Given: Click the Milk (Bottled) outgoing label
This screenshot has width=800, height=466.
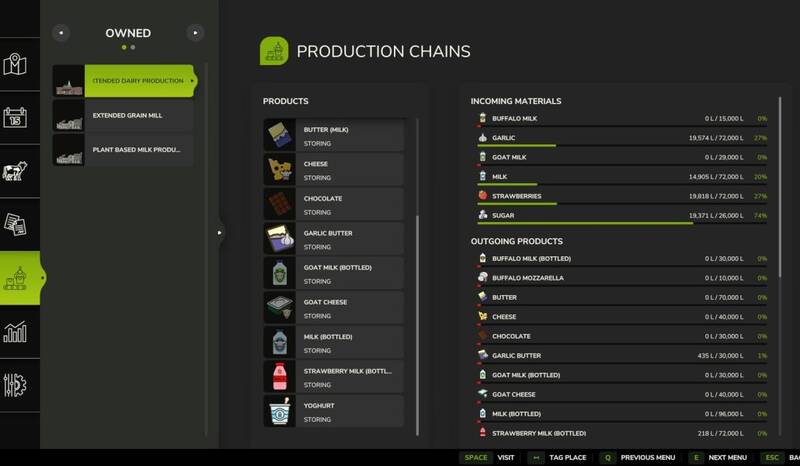Looking at the screenshot, I should (x=516, y=414).
